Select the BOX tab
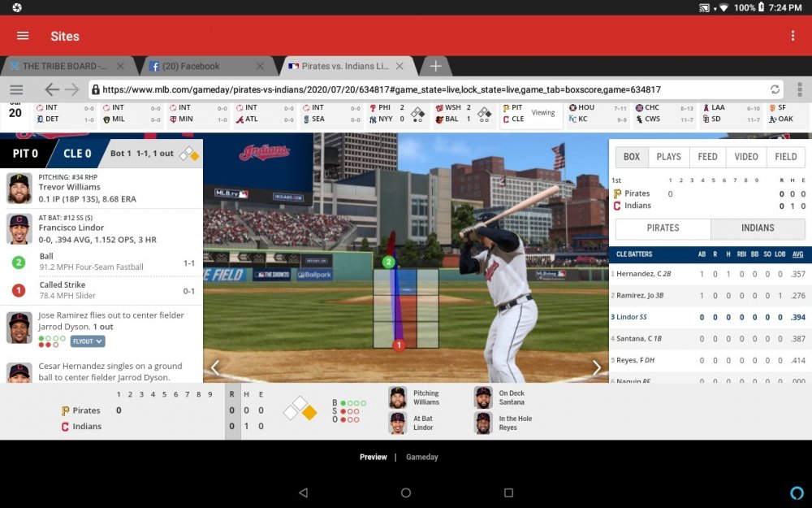The width and height of the screenshot is (812, 508). coord(631,157)
